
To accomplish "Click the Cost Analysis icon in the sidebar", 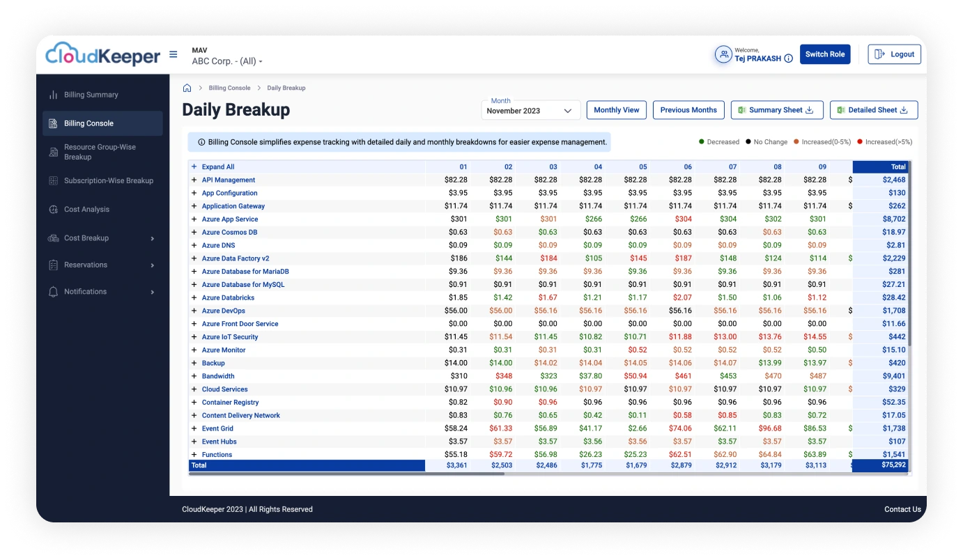I will (x=53, y=210).
